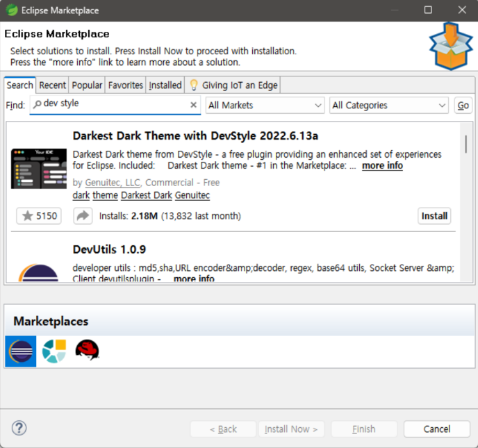The height and width of the screenshot is (448, 478).
Task: Open the All Markets dropdown
Action: click(265, 105)
